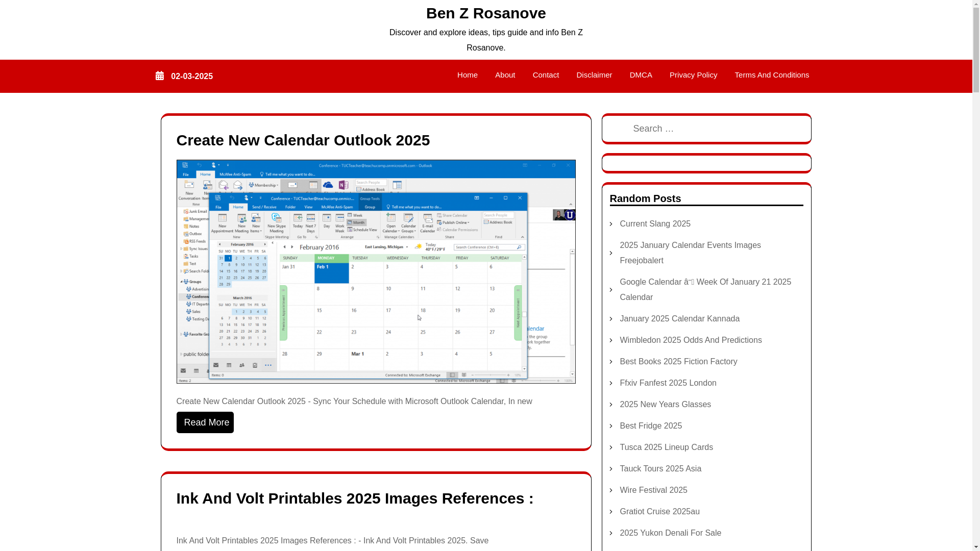The image size is (980, 551).
Task: Open the Create New Calendar Outlook 2025 post title
Action: point(303,140)
